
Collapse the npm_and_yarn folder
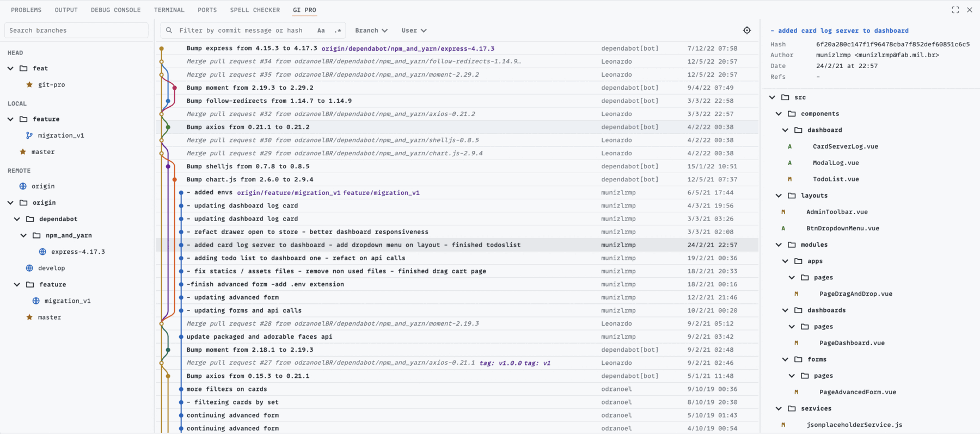(x=23, y=235)
